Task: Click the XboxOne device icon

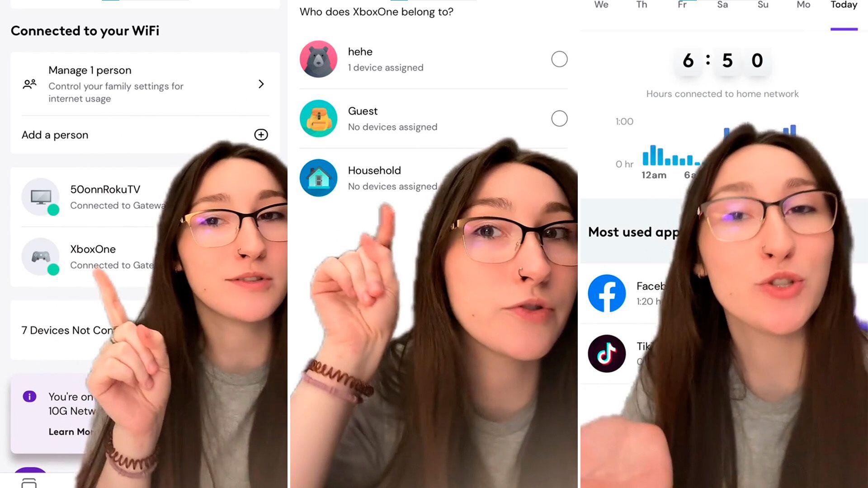Action: tap(40, 256)
